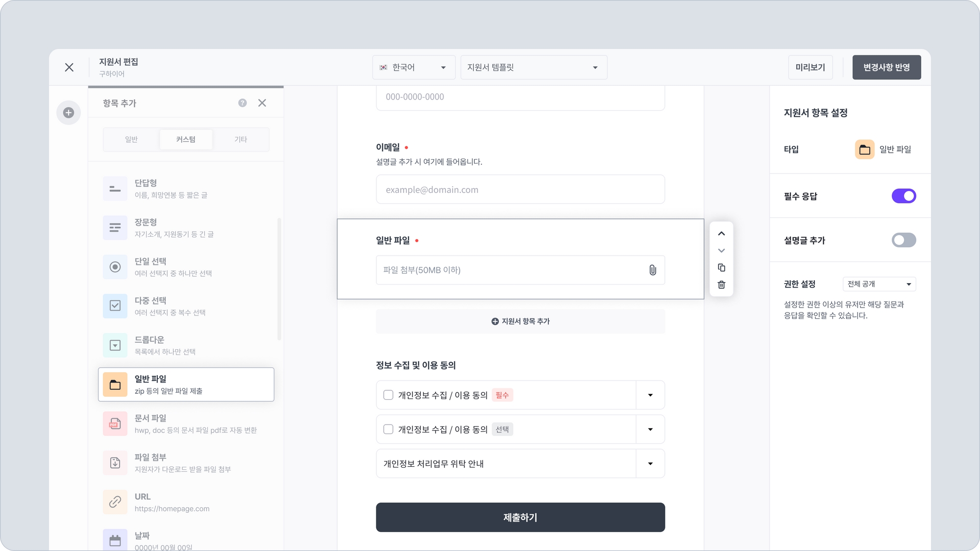Screen dimensions: 980x551
Task: Click the email input field
Action: pos(520,190)
